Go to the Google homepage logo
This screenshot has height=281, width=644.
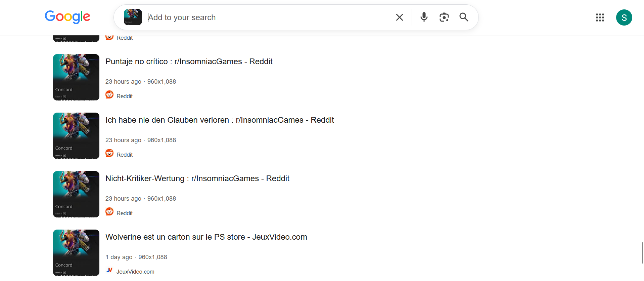(x=67, y=17)
